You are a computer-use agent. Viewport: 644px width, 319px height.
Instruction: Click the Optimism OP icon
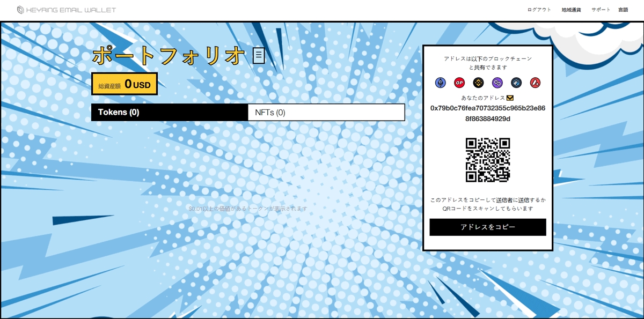click(x=459, y=83)
